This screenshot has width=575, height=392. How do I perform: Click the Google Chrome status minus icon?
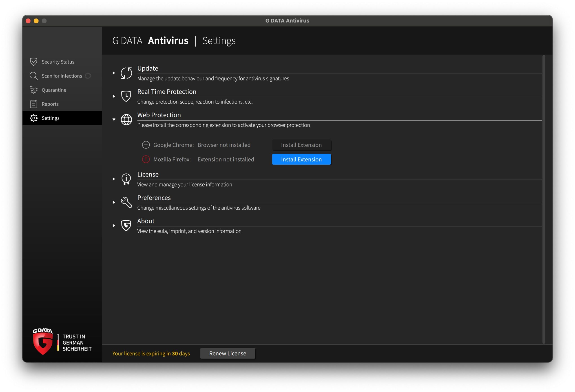click(146, 145)
